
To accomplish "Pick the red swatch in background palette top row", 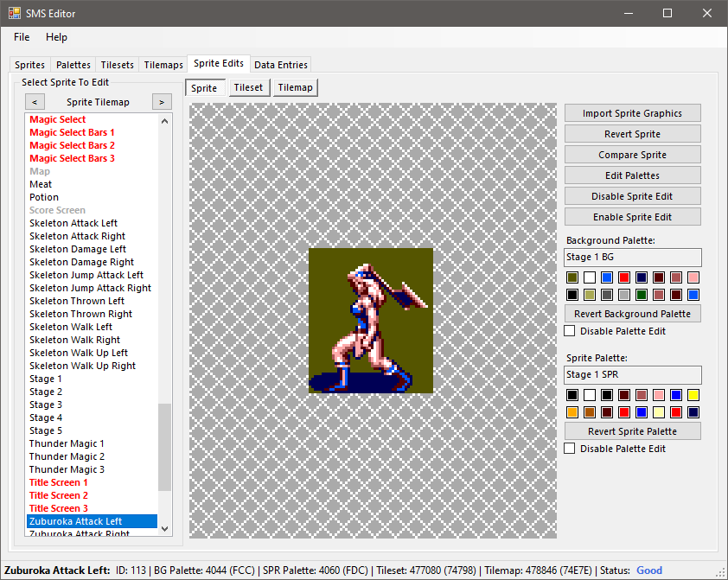I will (624, 277).
